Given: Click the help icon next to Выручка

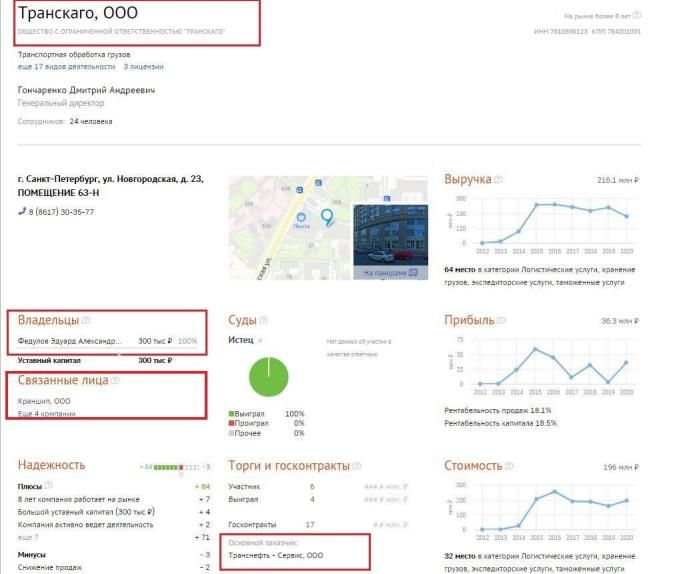Looking at the screenshot, I should tap(498, 179).
